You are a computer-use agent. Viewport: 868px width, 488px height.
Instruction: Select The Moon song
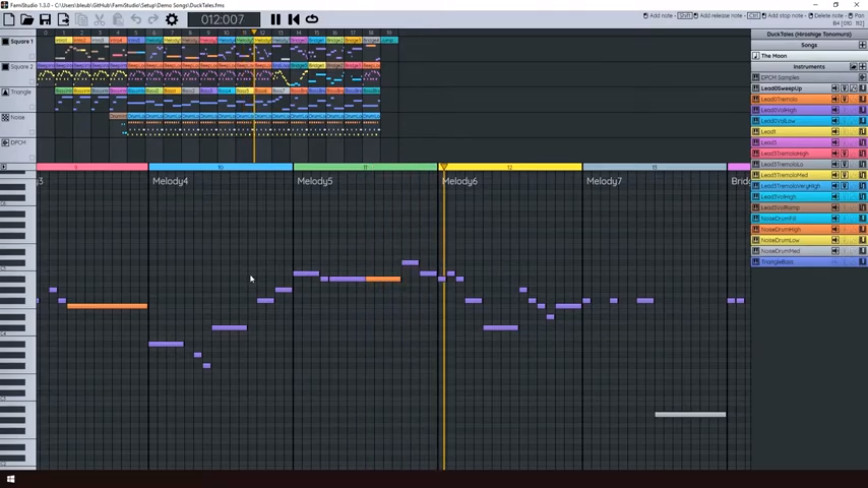pos(808,56)
